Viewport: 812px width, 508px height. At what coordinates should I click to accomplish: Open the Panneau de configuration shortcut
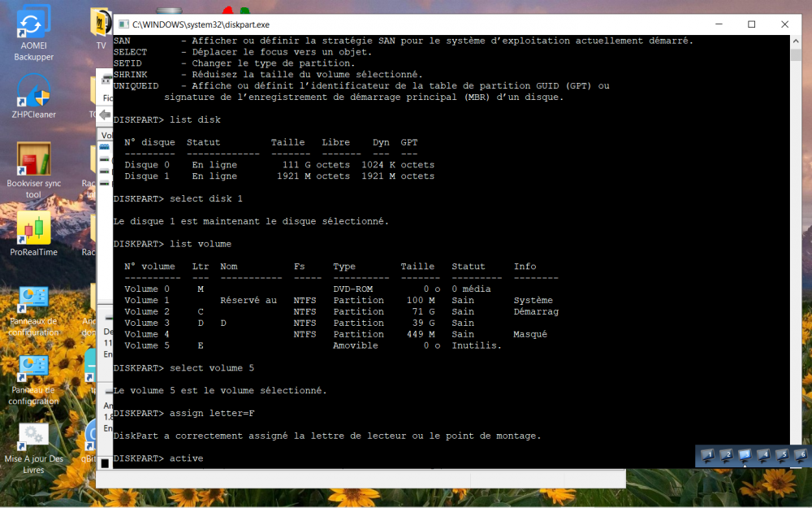point(33,380)
